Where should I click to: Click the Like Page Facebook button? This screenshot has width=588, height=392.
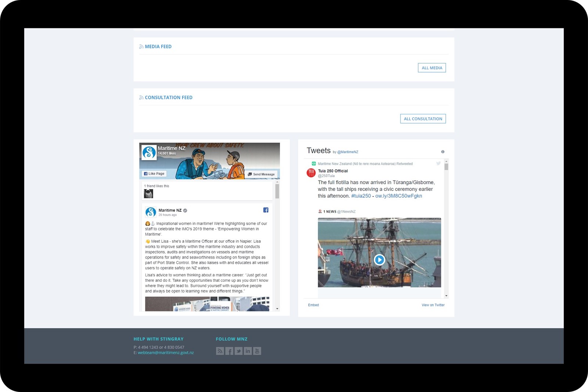[x=154, y=174]
